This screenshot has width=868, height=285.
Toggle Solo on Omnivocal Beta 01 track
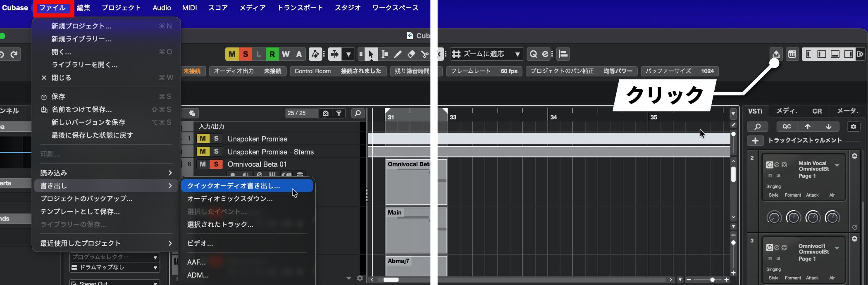[216, 164]
